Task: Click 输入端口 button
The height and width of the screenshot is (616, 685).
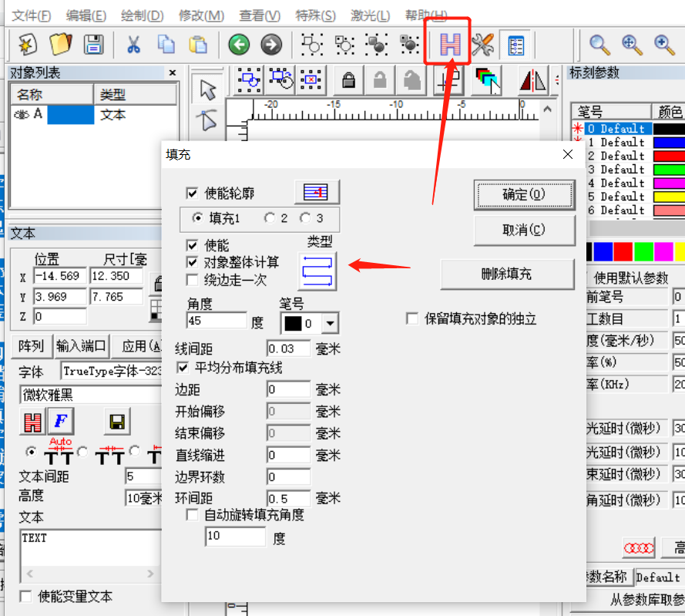Action: (x=81, y=346)
